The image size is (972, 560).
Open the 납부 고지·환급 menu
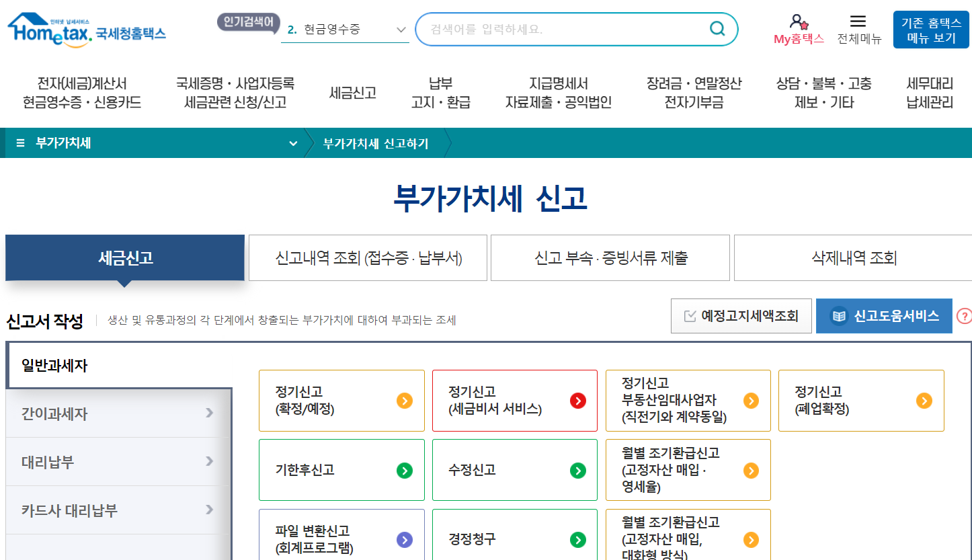[x=440, y=93]
